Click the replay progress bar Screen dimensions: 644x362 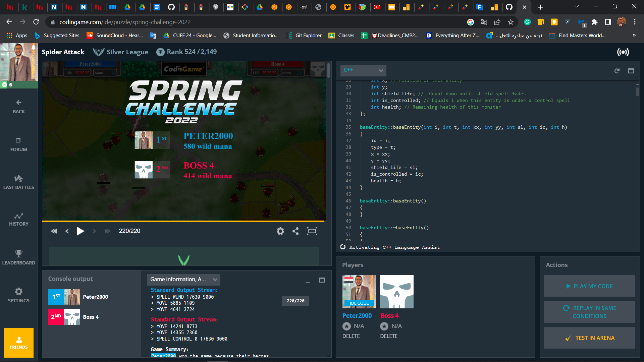(x=183, y=221)
